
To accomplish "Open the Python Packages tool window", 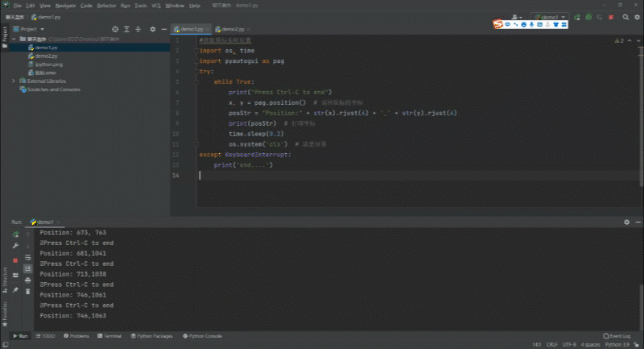I will tap(152, 336).
